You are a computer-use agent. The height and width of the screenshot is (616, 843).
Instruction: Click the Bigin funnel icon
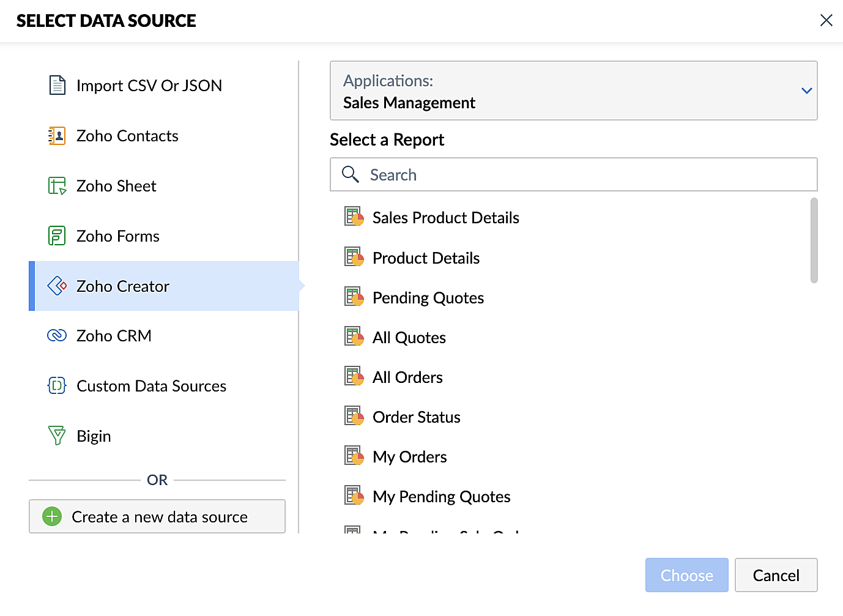(x=57, y=436)
